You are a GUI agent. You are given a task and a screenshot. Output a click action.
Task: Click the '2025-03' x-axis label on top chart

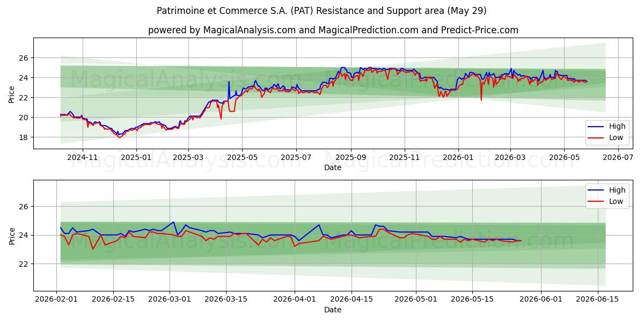click(x=188, y=158)
